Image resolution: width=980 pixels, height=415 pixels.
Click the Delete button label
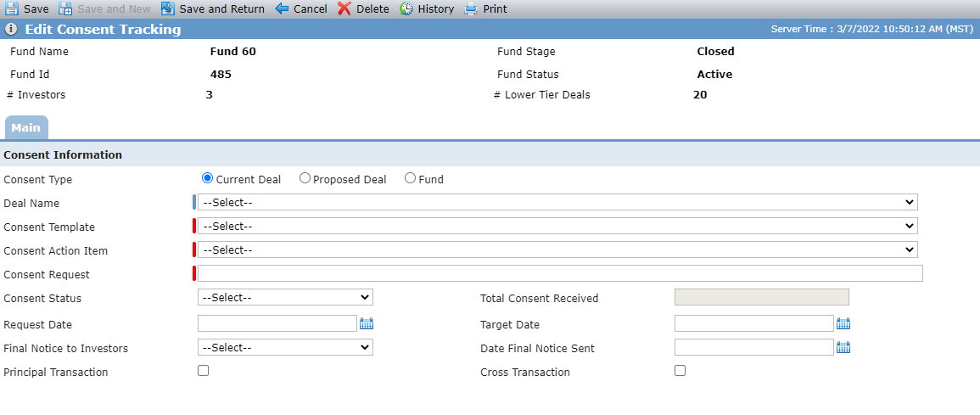click(372, 9)
